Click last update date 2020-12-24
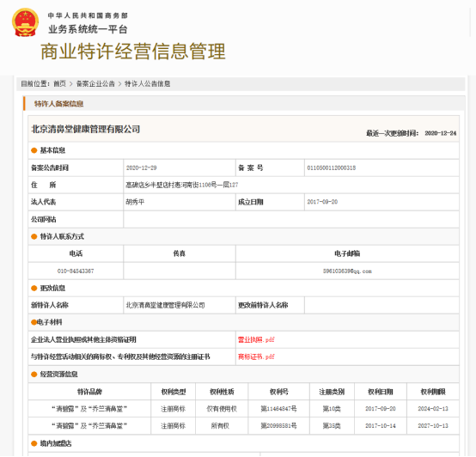This screenshot has height=457, width=476. click(440, 133)
